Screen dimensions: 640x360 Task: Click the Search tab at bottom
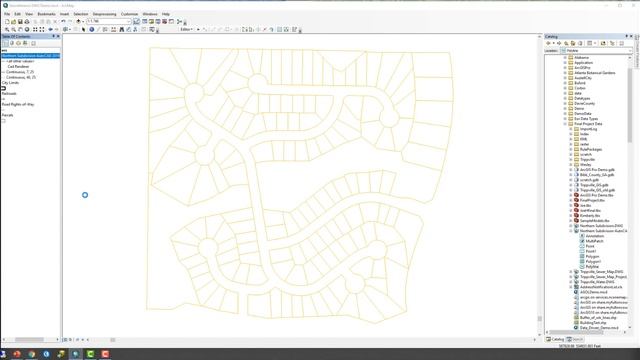pyautogui.click(x=575, y=340)
